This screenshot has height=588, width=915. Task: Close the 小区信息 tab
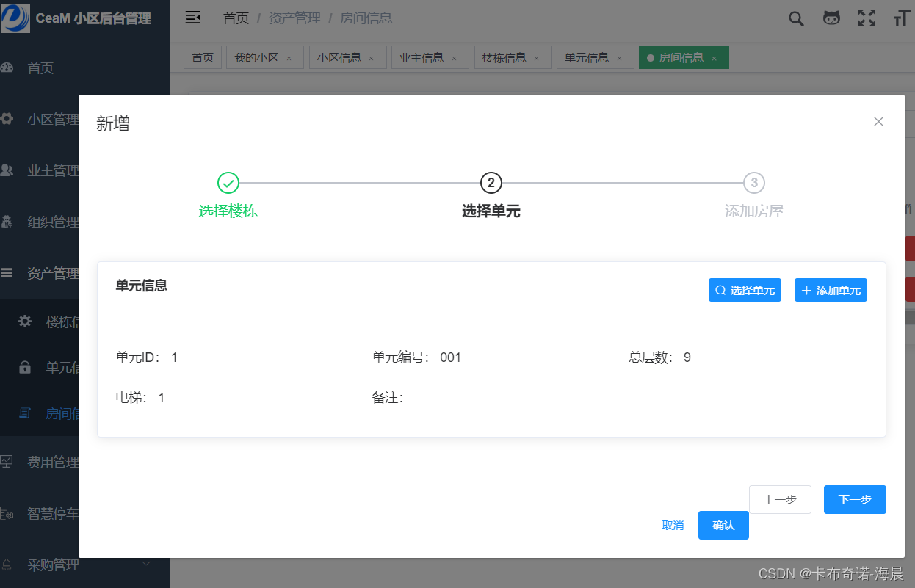(x=372, y=58)
